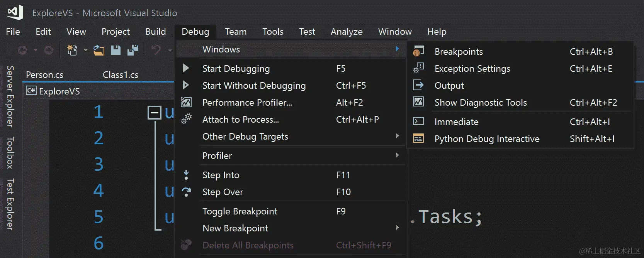The image size is (644, 258).
Task: Open the back-navigation dropdown arrow
Action: pyautogui.click(x=35, y=50)
